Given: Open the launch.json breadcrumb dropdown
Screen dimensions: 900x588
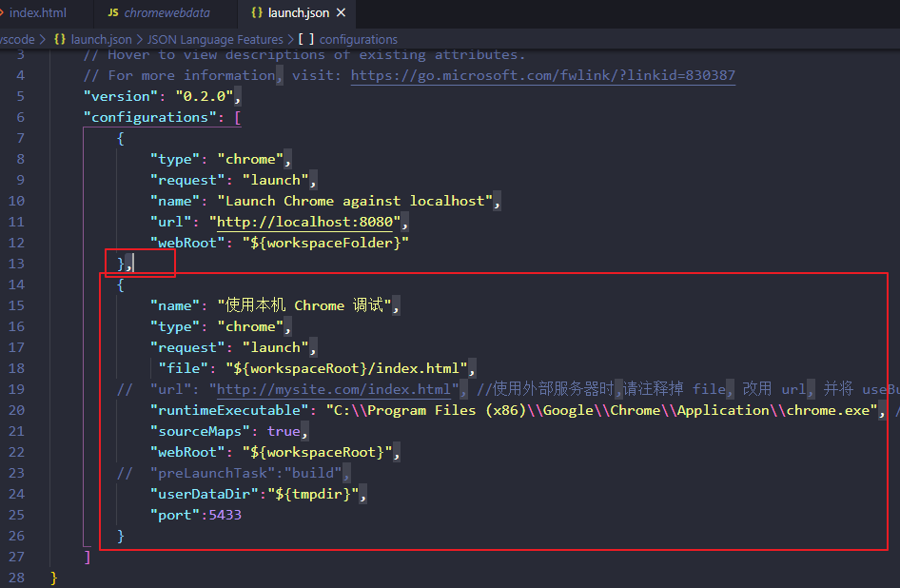Looking at the screenshot, I should tap(103, 39).
